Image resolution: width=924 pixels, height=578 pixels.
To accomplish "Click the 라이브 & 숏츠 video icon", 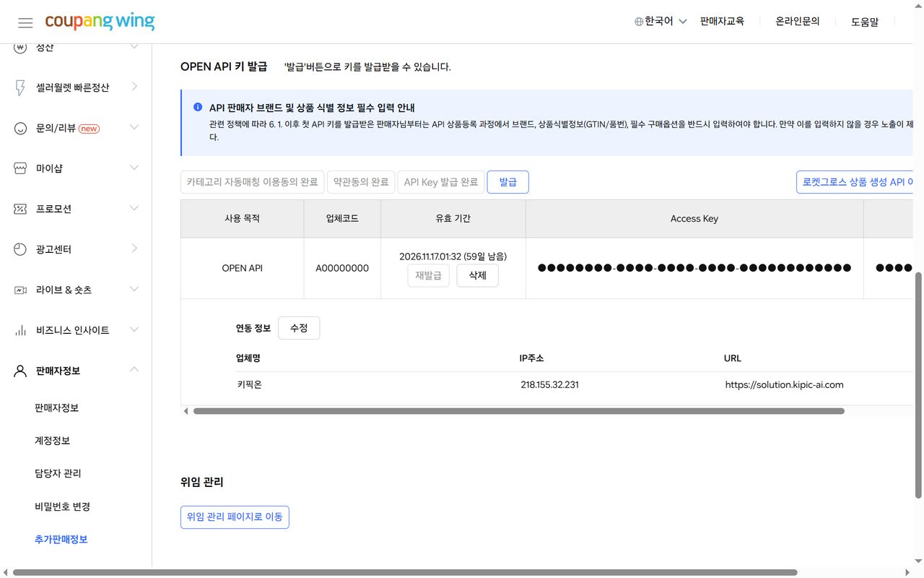I will (20, 290).
